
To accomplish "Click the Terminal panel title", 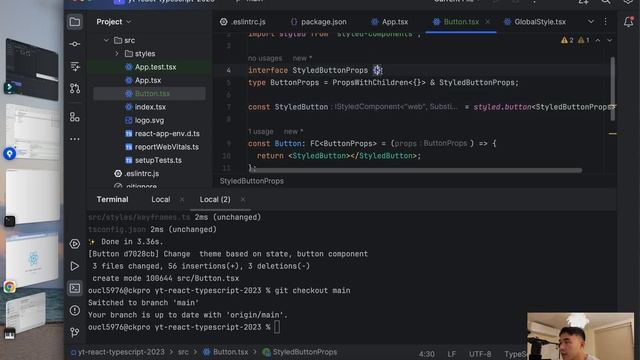I will click(x=112, y=199).
